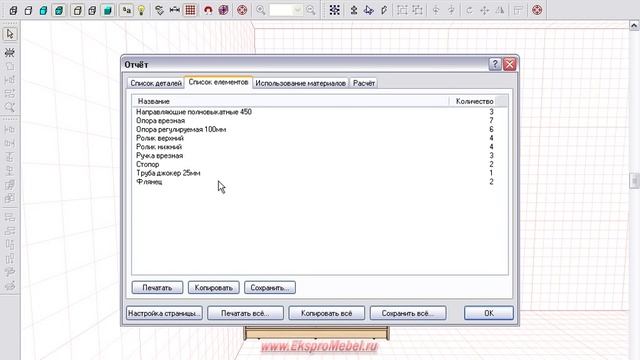Click the Сохранить всё... button
Image resolution: width=640 pixels, height=360 pixels.
click(408, 313)
